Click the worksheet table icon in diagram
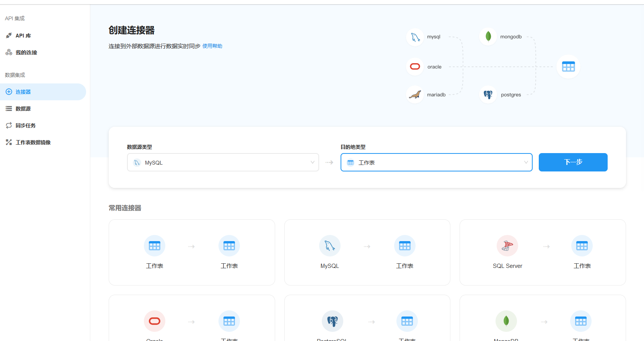Viewport: 644px width, 341px height. click(x=568, y=67)
